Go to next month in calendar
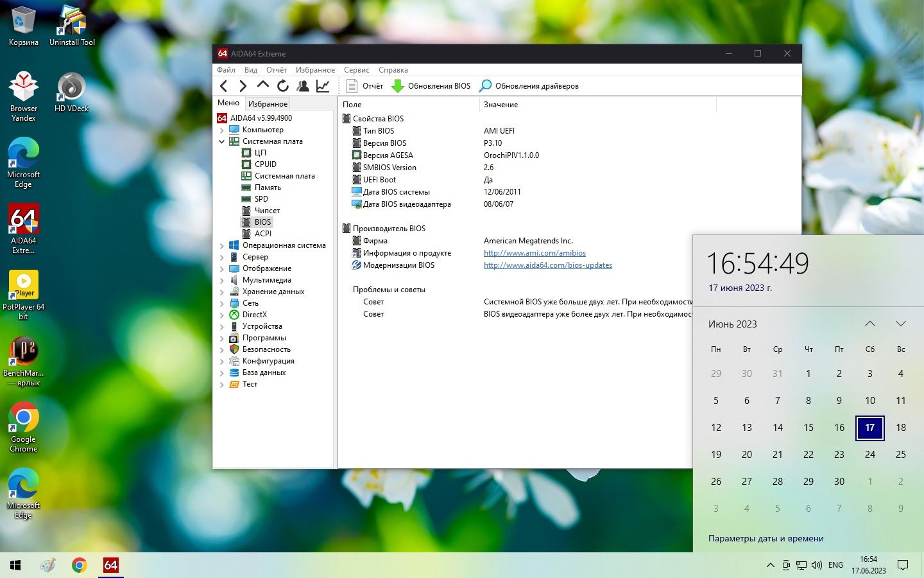 pos(901,324)
